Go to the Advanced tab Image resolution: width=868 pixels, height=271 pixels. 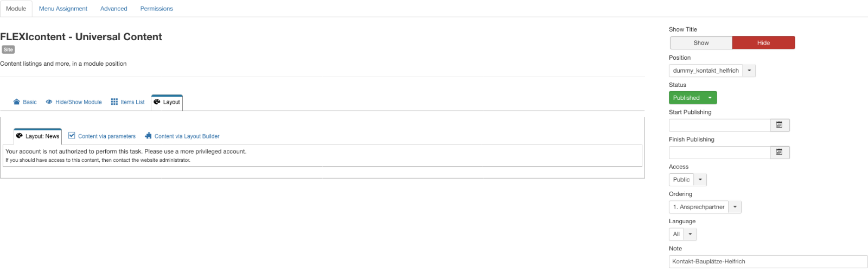114,9
